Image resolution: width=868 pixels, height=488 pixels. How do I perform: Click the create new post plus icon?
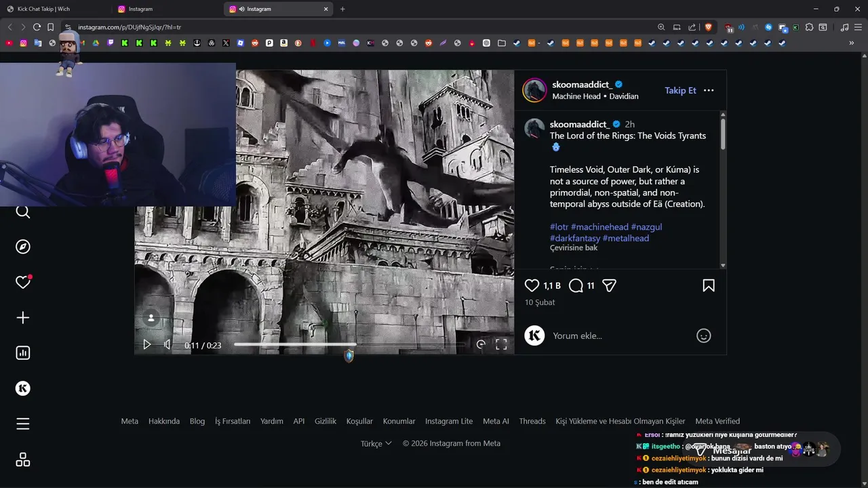[x=23, y=318]
